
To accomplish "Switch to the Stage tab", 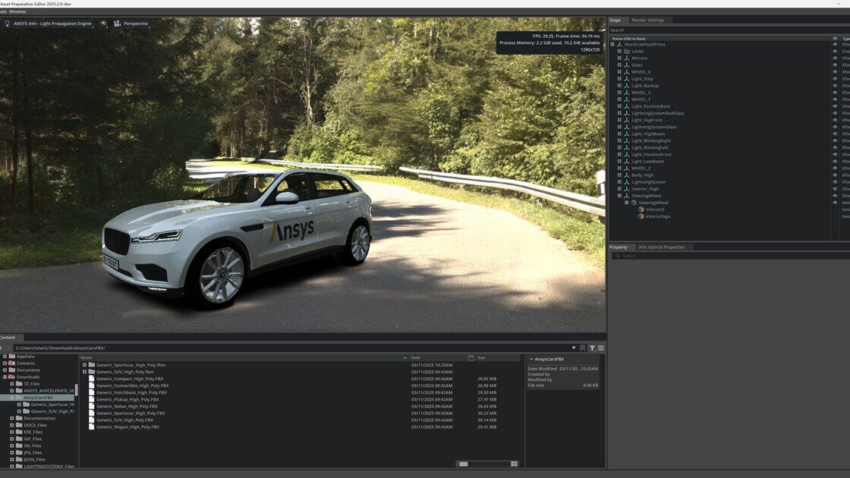I will [615, 20].
